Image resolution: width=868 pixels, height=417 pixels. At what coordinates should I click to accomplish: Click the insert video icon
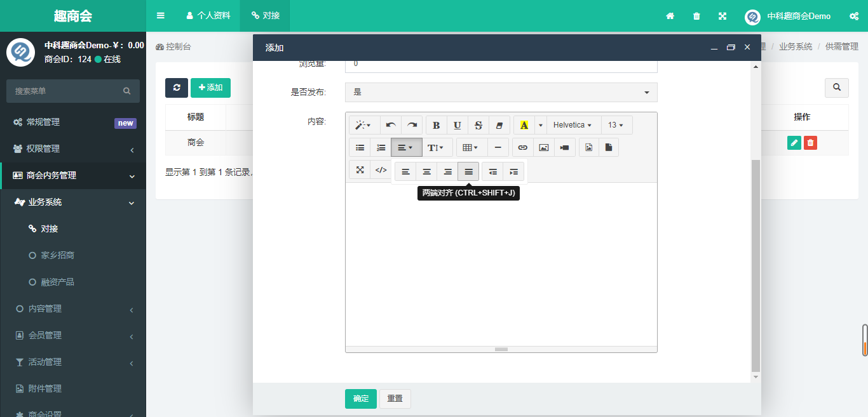point(564,147)
